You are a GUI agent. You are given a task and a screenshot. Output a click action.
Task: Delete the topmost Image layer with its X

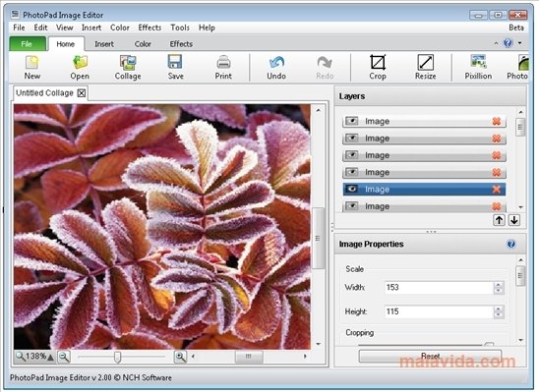tap(497, 121)
